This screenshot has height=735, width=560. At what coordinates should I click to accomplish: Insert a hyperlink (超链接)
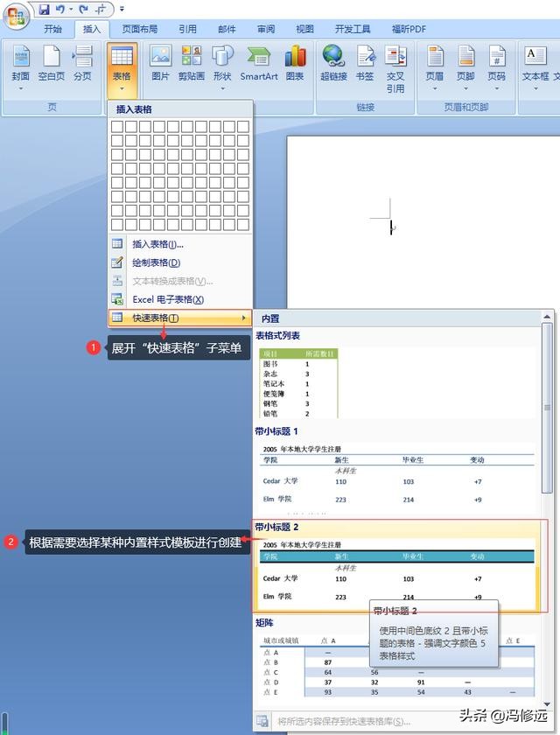[333, 63]
